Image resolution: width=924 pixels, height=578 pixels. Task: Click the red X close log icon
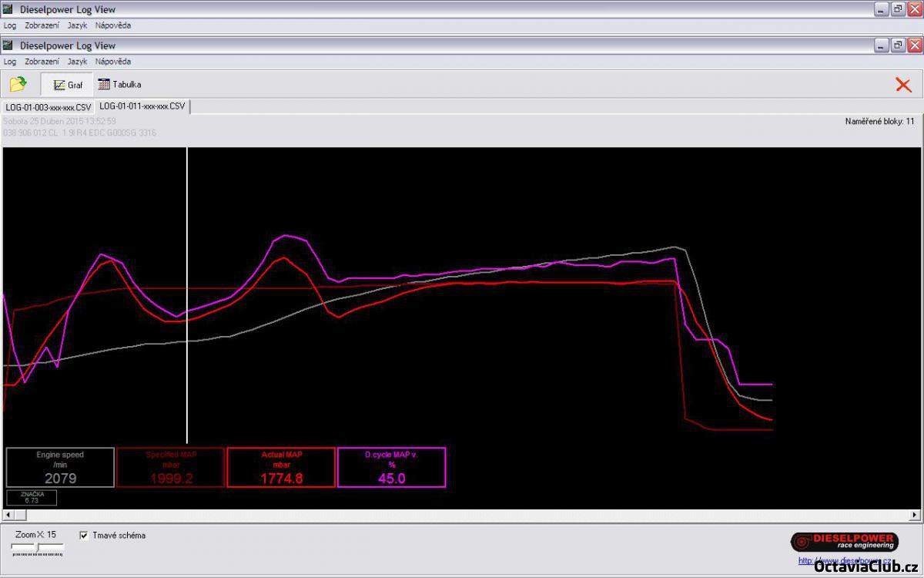pos(903,85)
